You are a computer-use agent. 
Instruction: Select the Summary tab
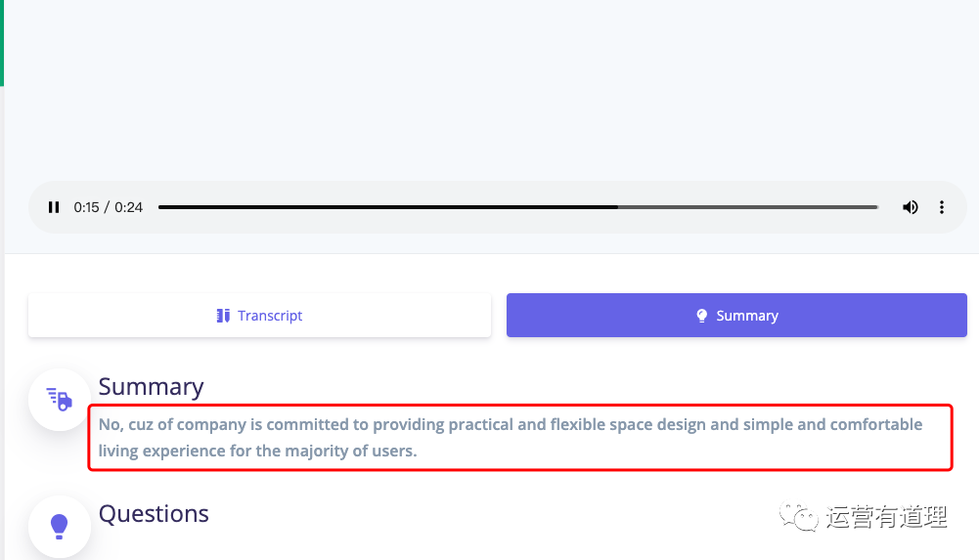pyautogui.click(x=736, y=316)
